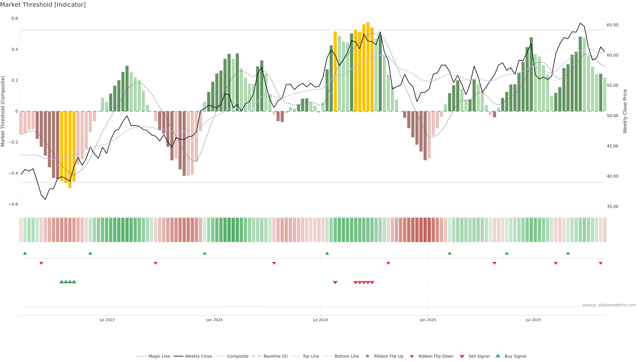644x362 pixels.
Task: Click the first Ribbon Flip Down marker on left
Action: pyautogui.click(x=41, y=263)
